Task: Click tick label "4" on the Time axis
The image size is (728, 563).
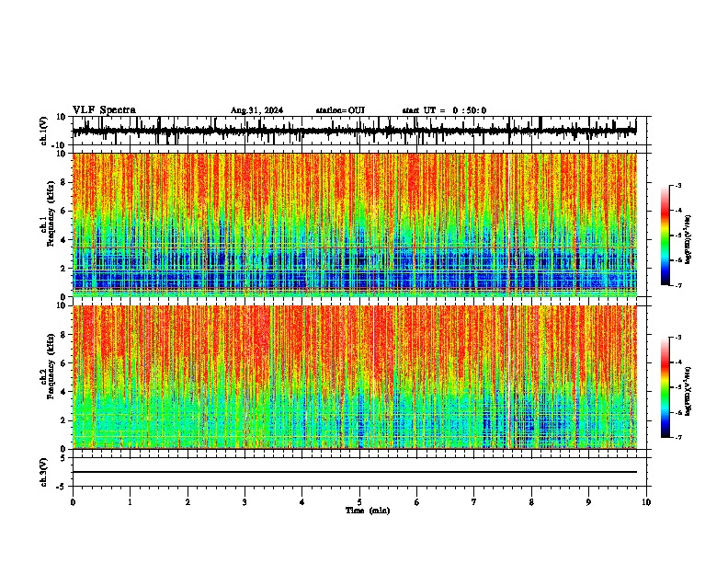Action: 302,502
